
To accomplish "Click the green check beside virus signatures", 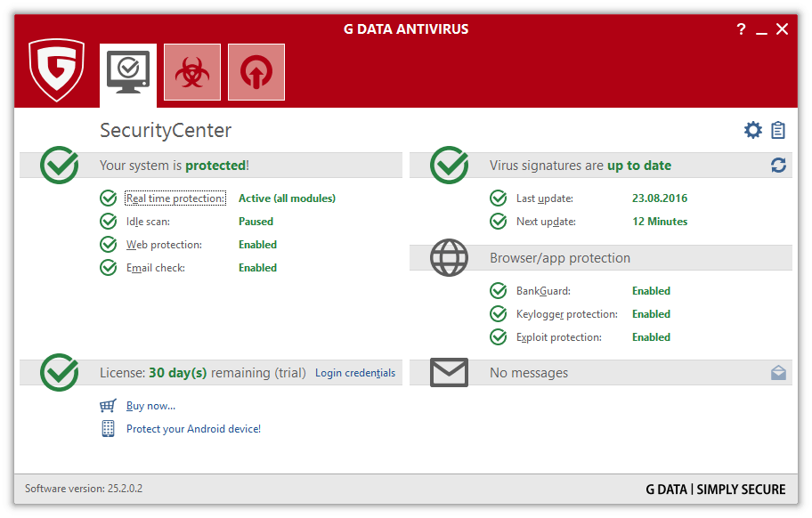I will (450, 165).
